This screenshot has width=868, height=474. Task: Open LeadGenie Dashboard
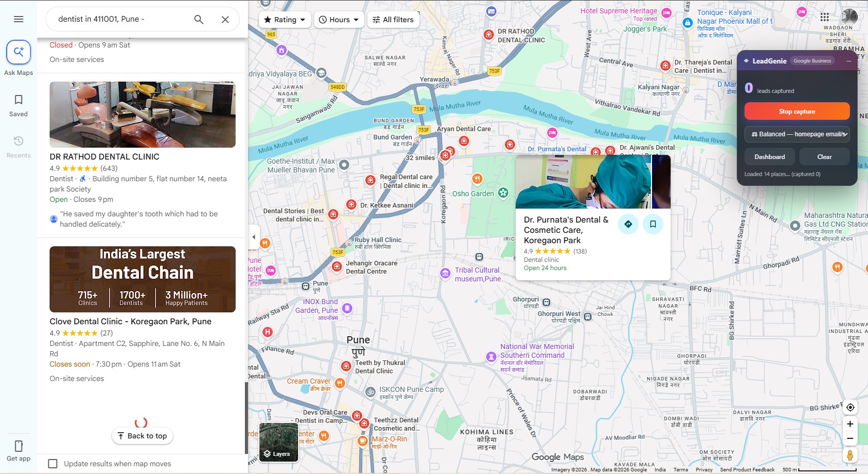(770, 157)
